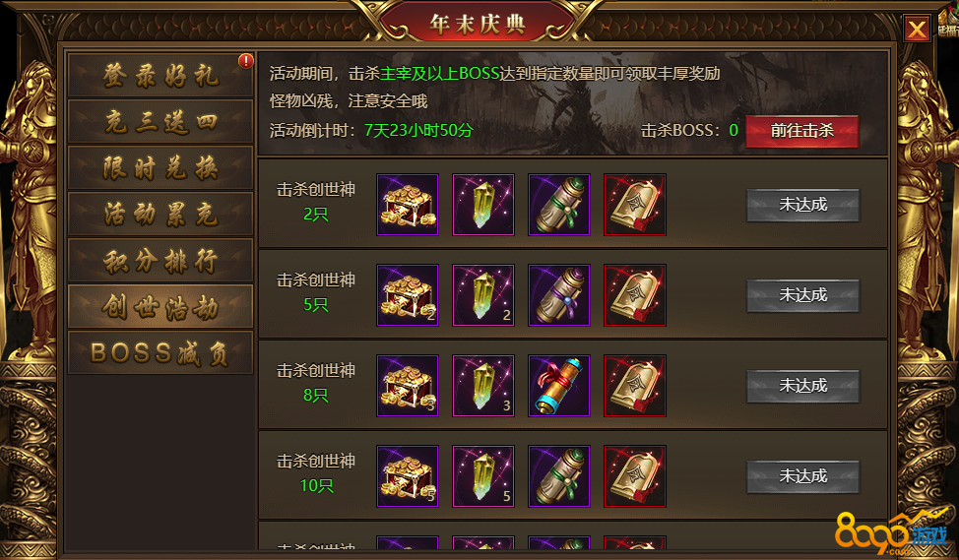Select the treasure chest in 10只 row

pyautogui.click(x=408, y=476)
